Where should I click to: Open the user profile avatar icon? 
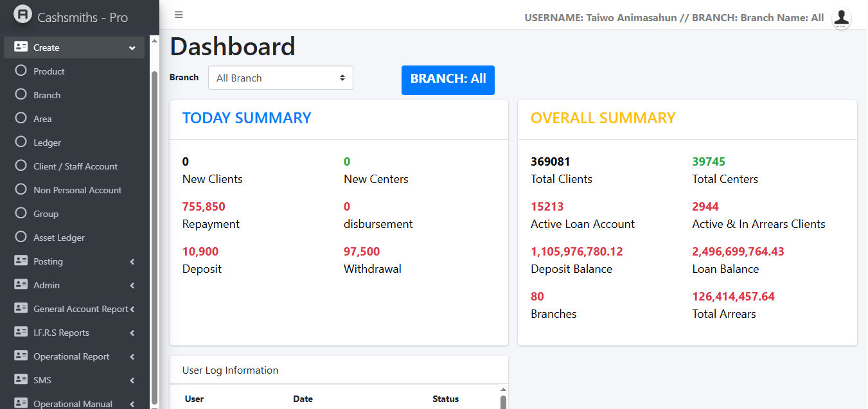click(841, 18)
